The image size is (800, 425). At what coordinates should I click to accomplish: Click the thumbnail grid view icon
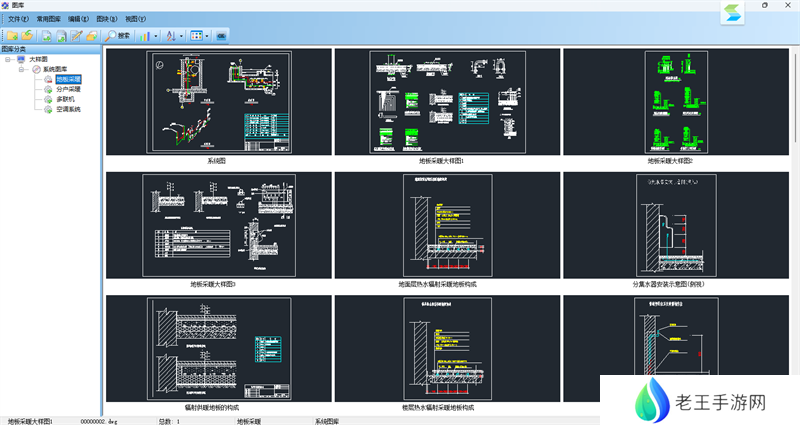coord(196,35)
